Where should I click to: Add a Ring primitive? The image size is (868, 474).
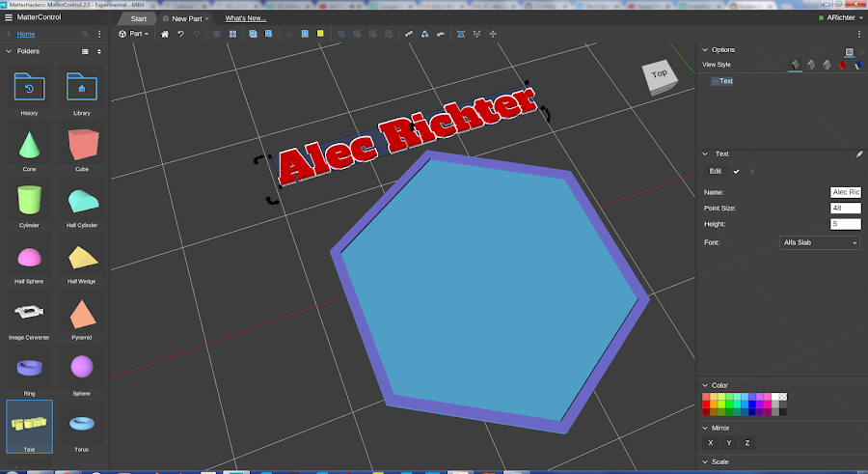tap(29, 373)
